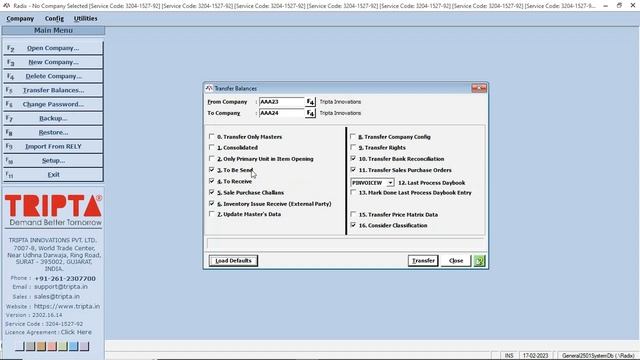Open the Config menu

coord(54,18)
